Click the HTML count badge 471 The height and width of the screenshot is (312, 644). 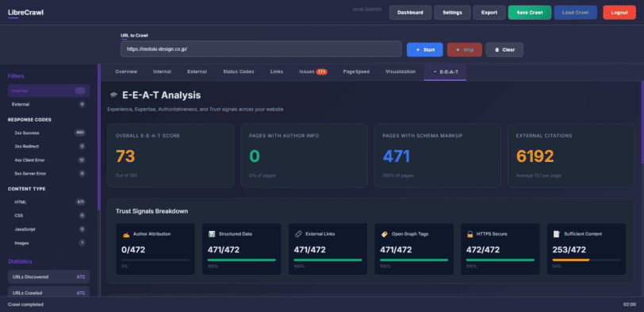(x=81, y=202)
